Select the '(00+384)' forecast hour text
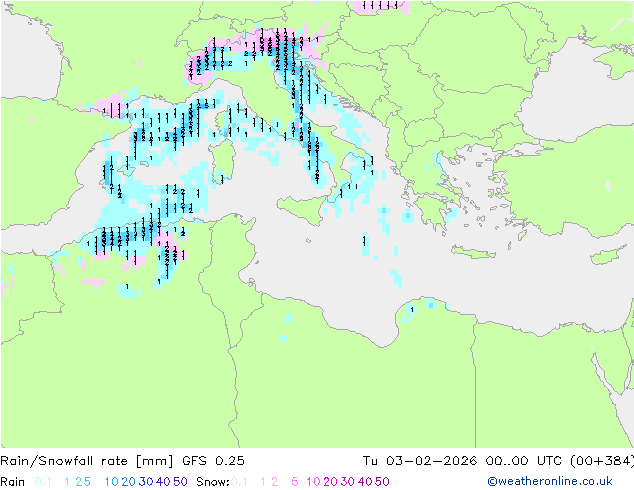Viewport: 634px width, 490px height. 602,461
